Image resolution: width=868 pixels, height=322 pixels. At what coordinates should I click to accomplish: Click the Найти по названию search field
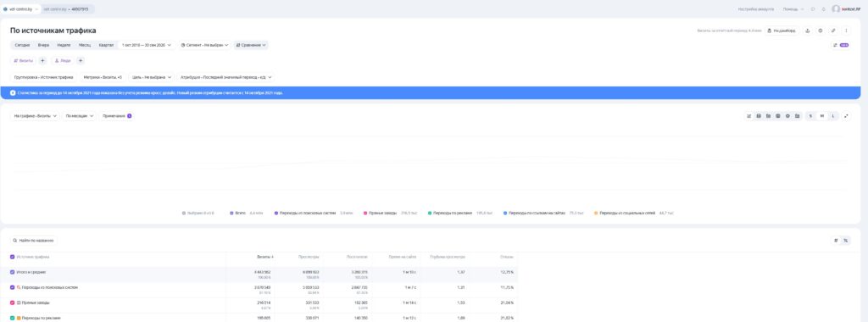click(34, 240)
